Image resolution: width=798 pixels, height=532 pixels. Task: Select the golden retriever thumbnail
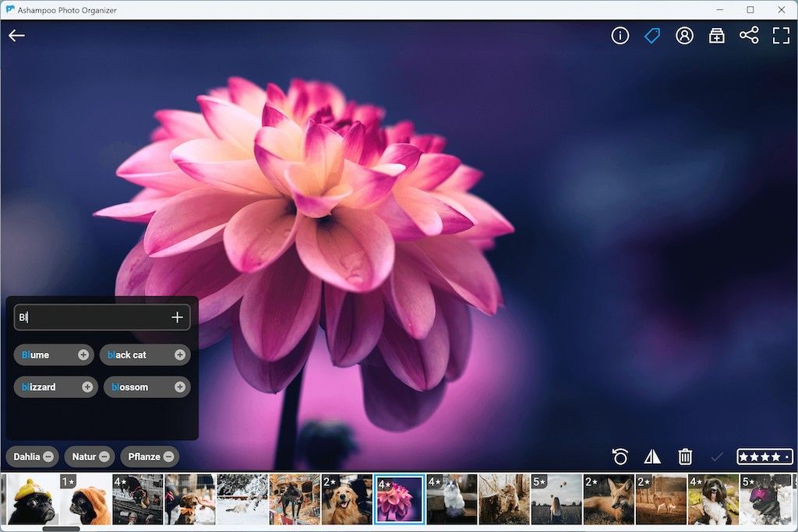[x=346, y=499]
